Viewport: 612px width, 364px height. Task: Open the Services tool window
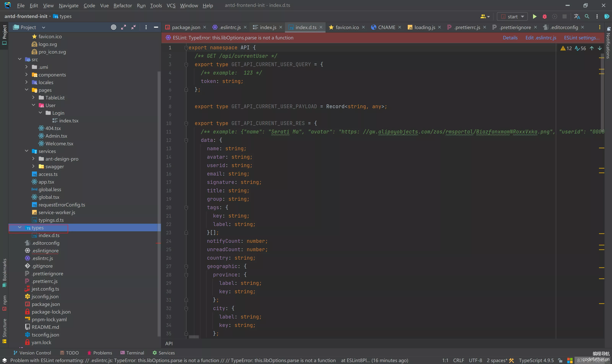[x=164, y=353]
